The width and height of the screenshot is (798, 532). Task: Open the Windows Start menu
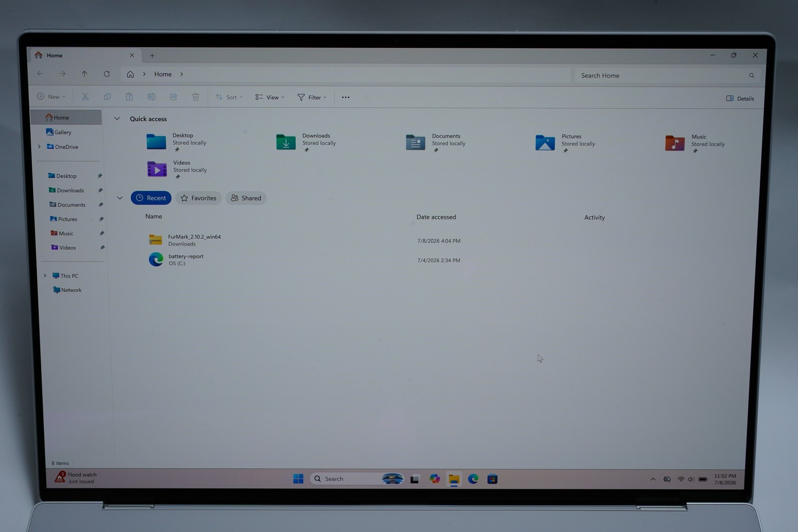pyautogui.click(x=298, y=479)
